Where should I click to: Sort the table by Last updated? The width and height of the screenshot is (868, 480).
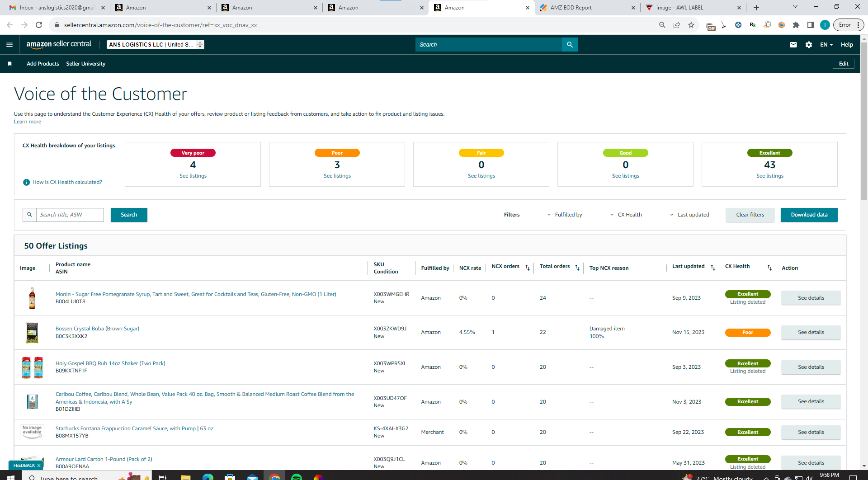click(713, 268)
